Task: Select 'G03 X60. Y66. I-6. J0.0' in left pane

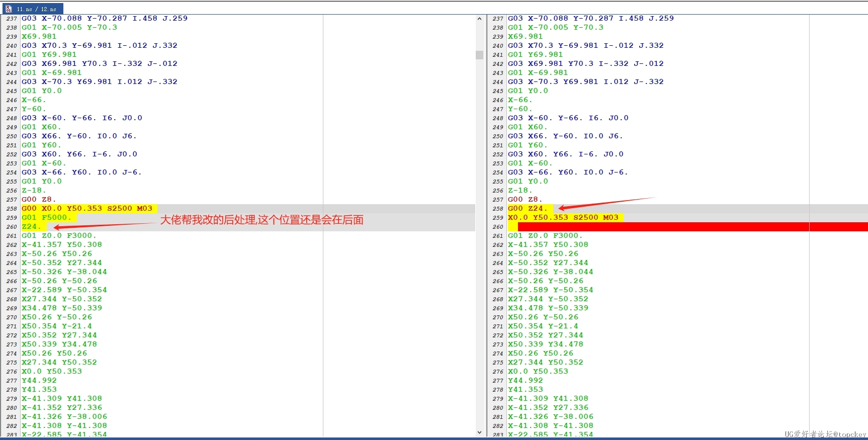Action: [79, 154]
